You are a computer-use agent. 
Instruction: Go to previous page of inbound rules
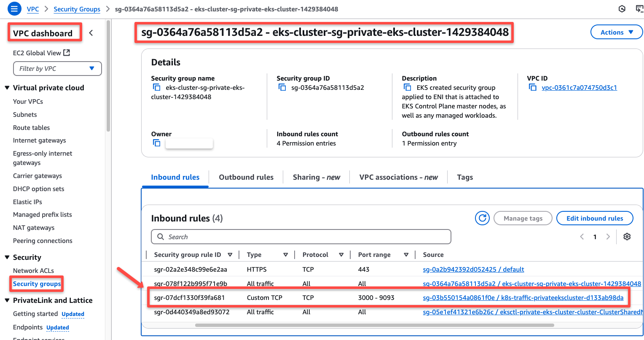[582, 237]
